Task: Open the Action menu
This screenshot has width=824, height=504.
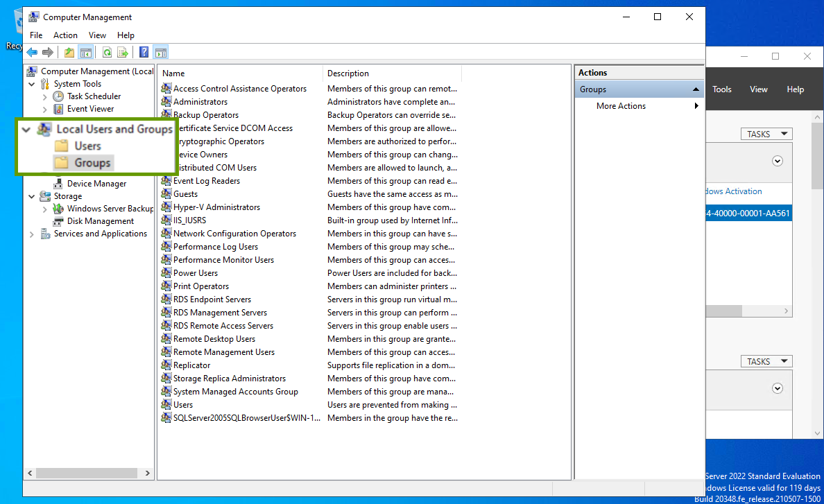Action: tap(65, 35)
